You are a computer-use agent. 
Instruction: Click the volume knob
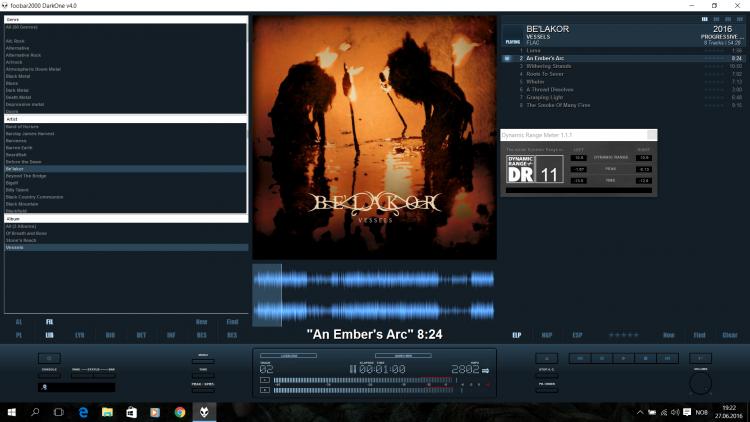point(700,384)
